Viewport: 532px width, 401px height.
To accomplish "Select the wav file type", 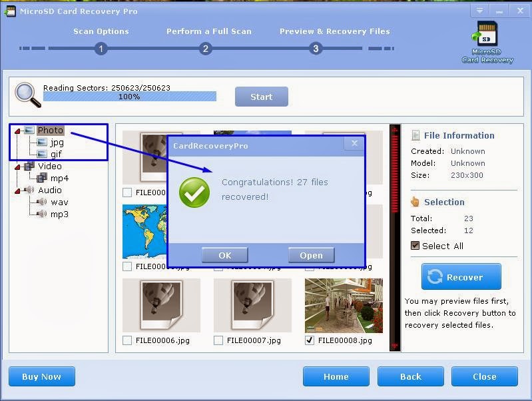I will [59, 202].
